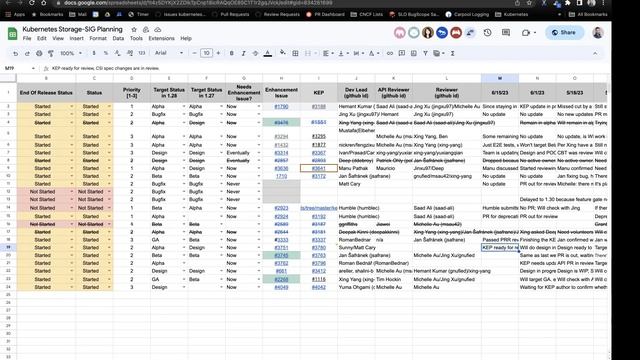Open the text color picker
This screenshot has width=640, height=360.
coord(268,53)
